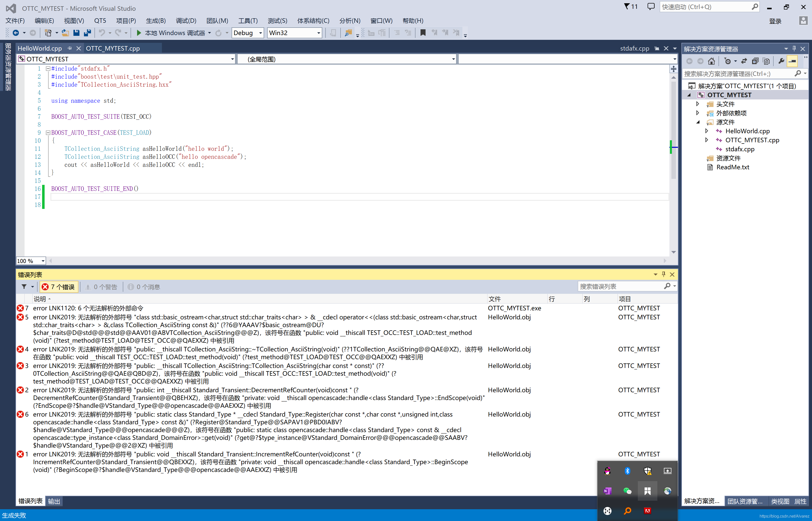Collapse the 源文件 folder
This screenshot has width=812, height=521.
tap(698, 122)
